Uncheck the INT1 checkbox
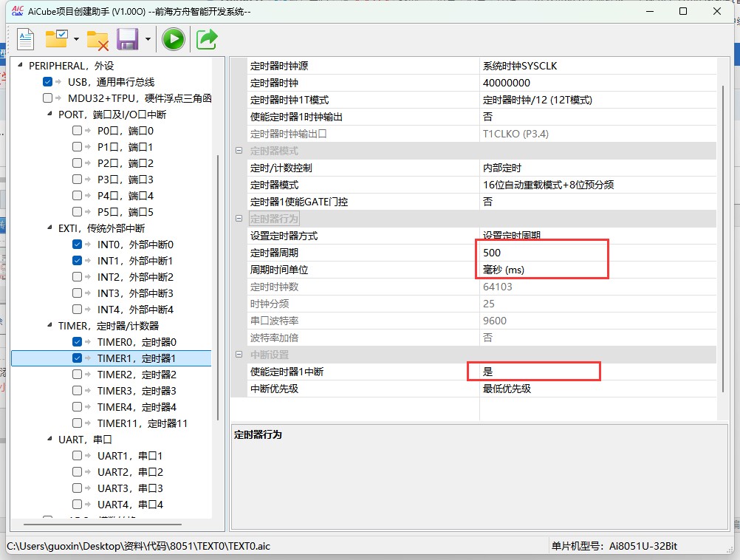740x560 pixels. pos(77,260)
